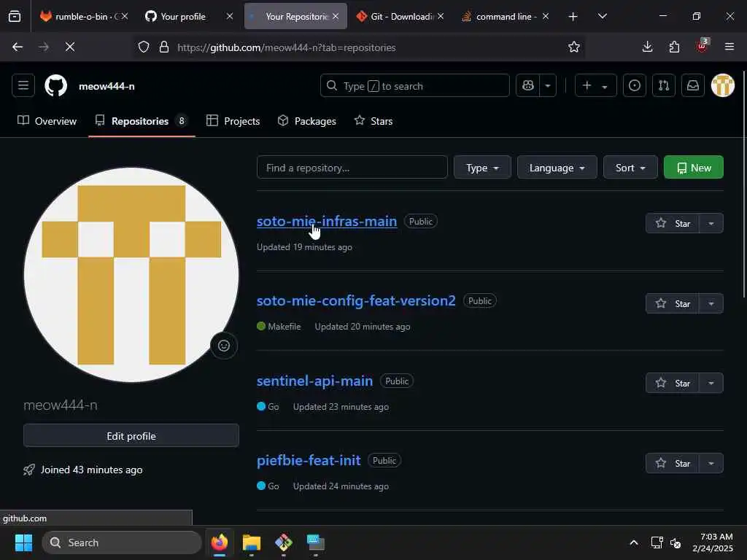The width and height of the screenshot is (747, 560).
Task: Click the page vertical scrollbar
Action: coord(743,184)
